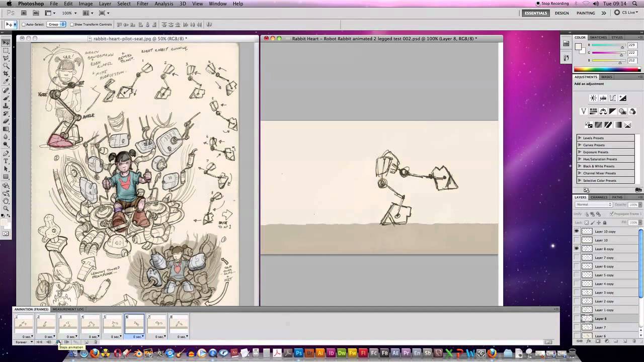Click the Lock transparent pixels icon
Screen dimensions: 644x362
[587, 223]
